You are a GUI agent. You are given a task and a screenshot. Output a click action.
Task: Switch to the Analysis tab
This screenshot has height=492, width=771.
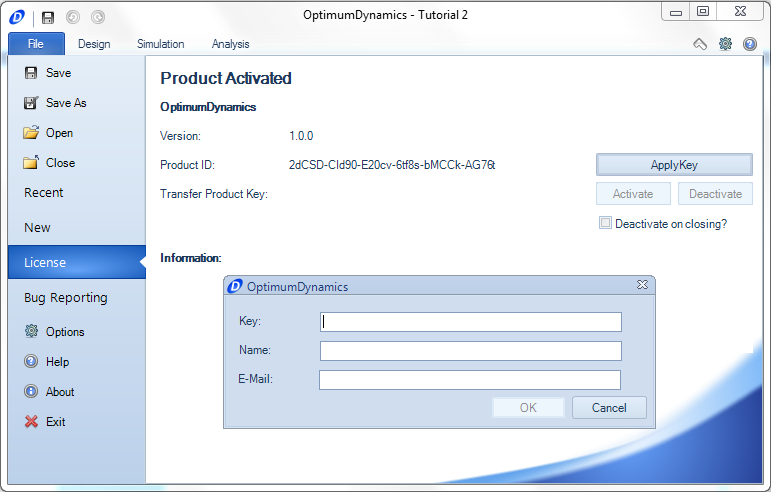230,44
